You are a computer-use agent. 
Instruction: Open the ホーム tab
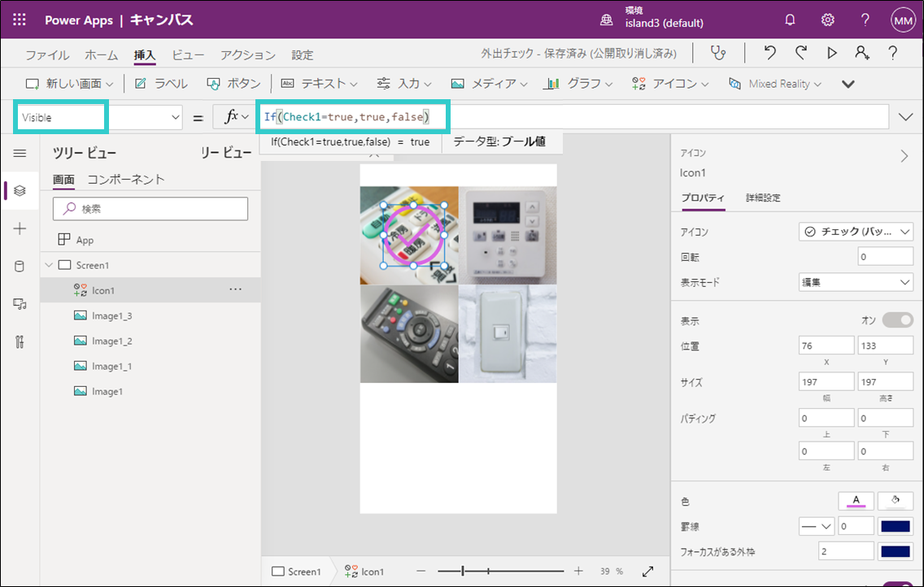tap(102, 54)
